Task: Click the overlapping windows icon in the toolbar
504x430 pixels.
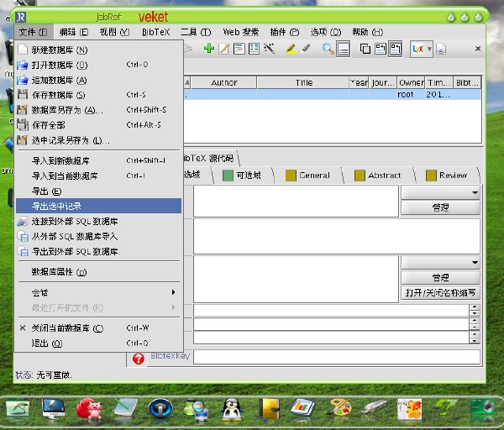Action: pyautogui.click(x=365, y=49)
